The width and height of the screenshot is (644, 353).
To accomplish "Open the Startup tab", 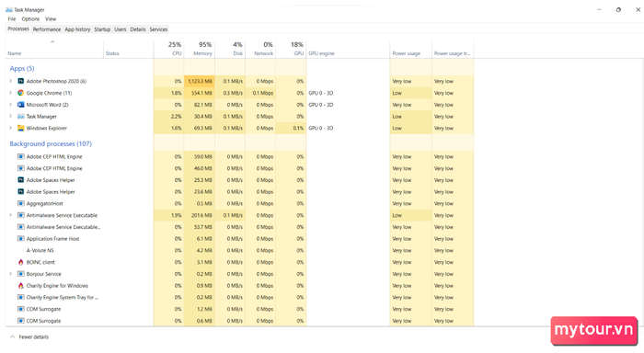I will pyautogui.click(x=102, y=29).
